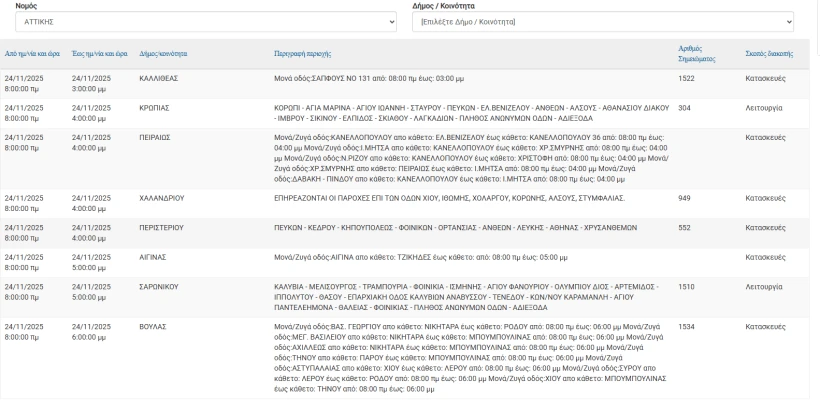Sort by Δήμος/κοινότητα column header
Image resolution: width=820 pixels, height=408 pixels.
coord(164,54)
